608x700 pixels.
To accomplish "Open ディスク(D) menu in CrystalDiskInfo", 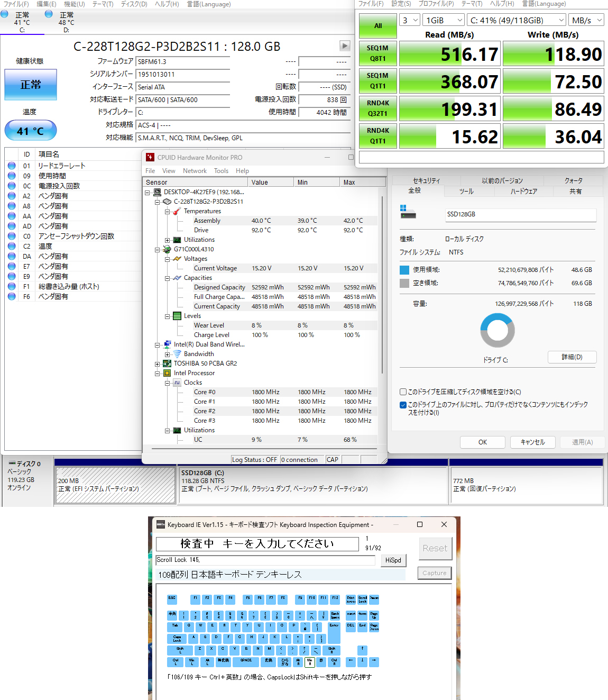I will point(134,4).
